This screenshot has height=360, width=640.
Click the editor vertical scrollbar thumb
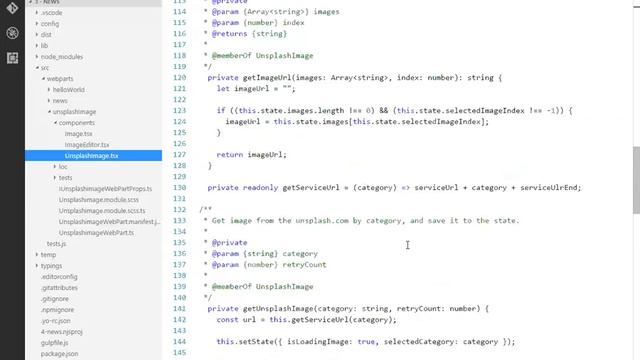coord(636,180)
